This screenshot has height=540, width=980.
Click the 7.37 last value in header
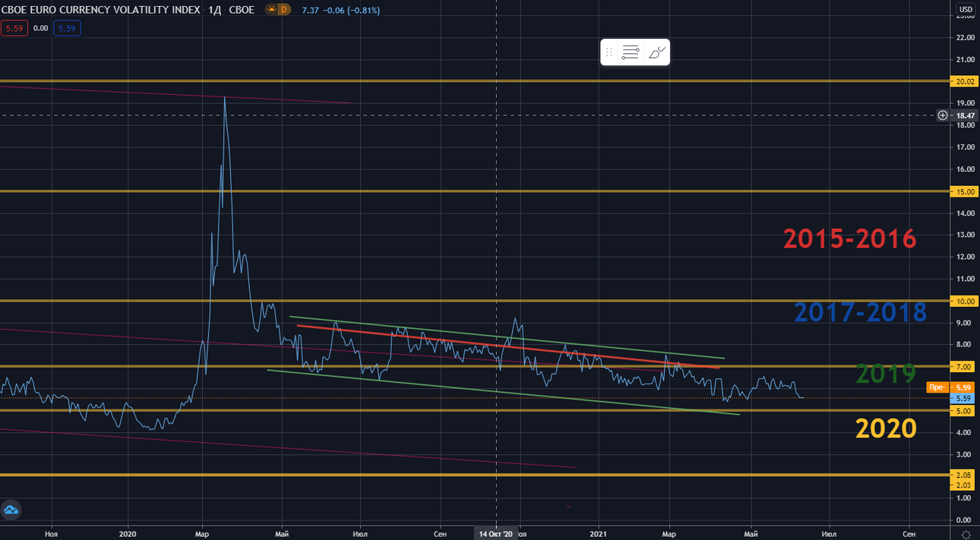pyautogui.click(x=310, y=11)
